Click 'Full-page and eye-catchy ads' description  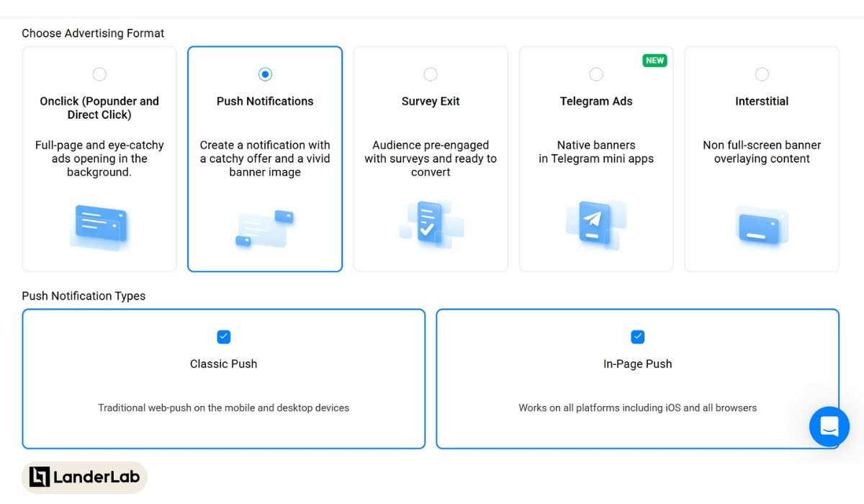(99, 158)
